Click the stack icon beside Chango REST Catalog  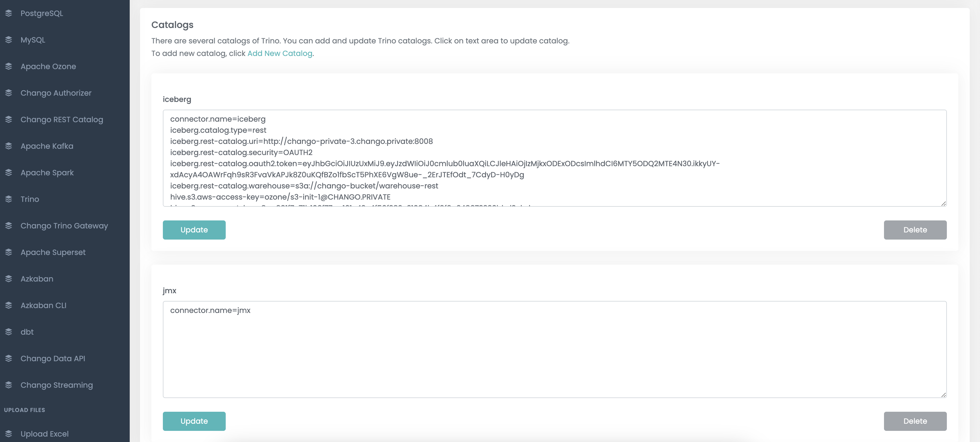[9, 120]
